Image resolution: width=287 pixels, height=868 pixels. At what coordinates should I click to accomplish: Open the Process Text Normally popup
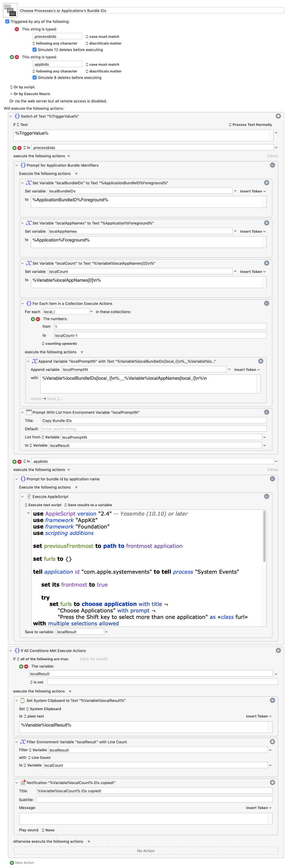pyautogui.click(x=250, y=125)
